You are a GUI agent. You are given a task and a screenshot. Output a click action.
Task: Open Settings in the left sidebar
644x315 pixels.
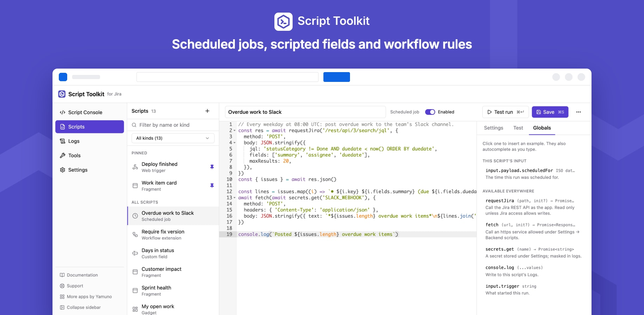tap(90, 170)
